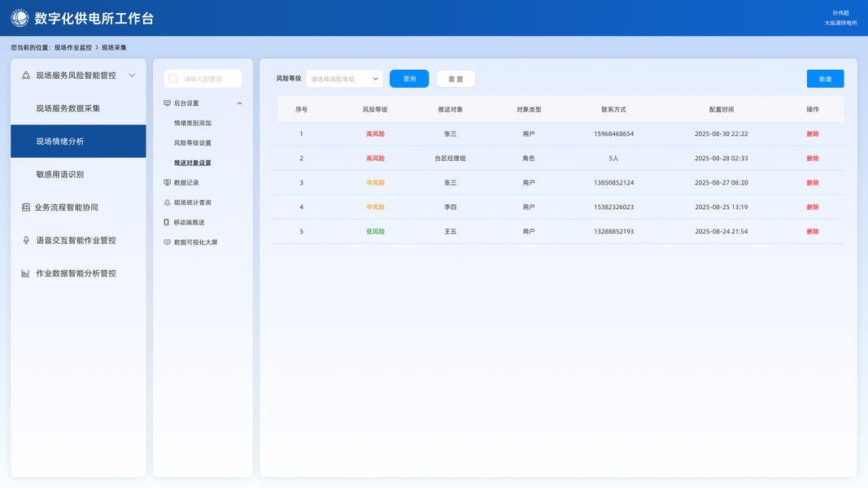The width and height of the screenshot is (868, 488).
Task: Click 5人 contact cell
Action: (614, 159)
